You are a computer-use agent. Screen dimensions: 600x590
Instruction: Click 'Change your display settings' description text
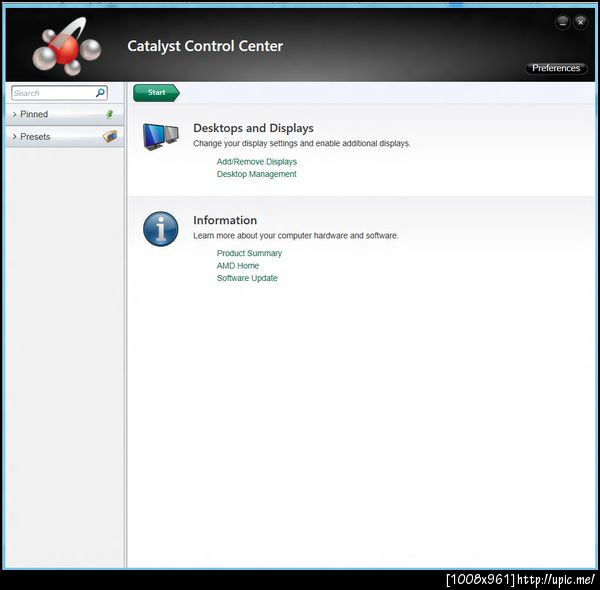[302, 143]
